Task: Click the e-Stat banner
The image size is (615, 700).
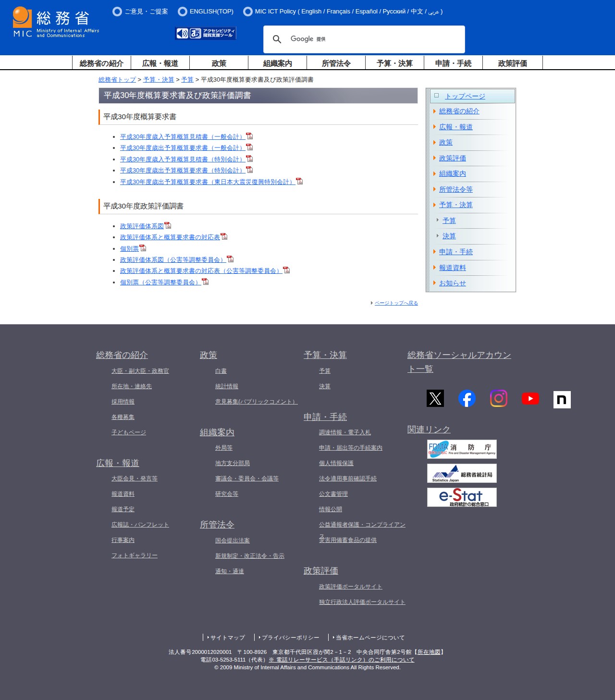Action: pos(462,497)
